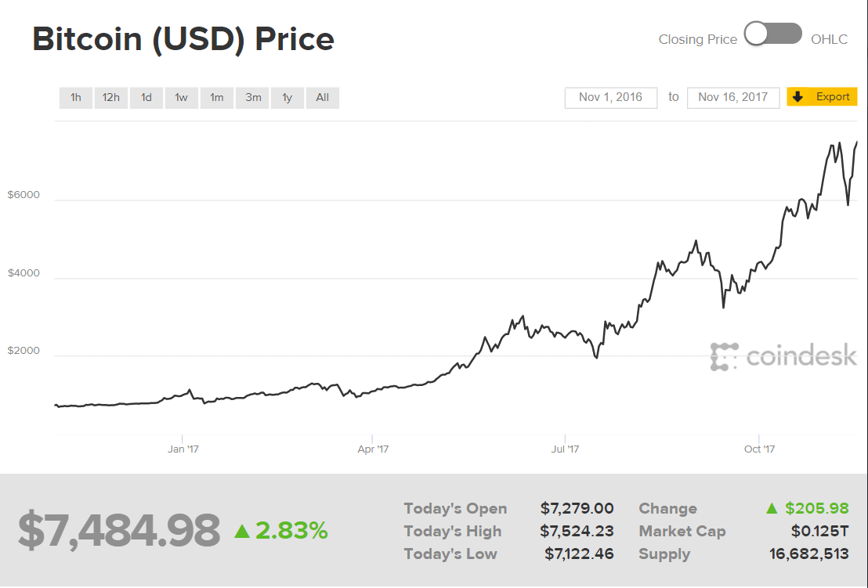The width and height of the screenshot is (868, 588).
Task: Select the 12h timeframe button
Action: coord(110,97)
